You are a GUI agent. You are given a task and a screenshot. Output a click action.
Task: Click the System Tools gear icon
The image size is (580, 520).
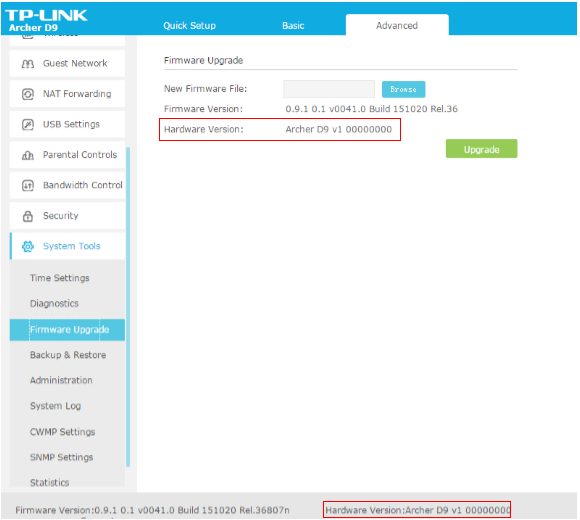click(x=28, y=246)
